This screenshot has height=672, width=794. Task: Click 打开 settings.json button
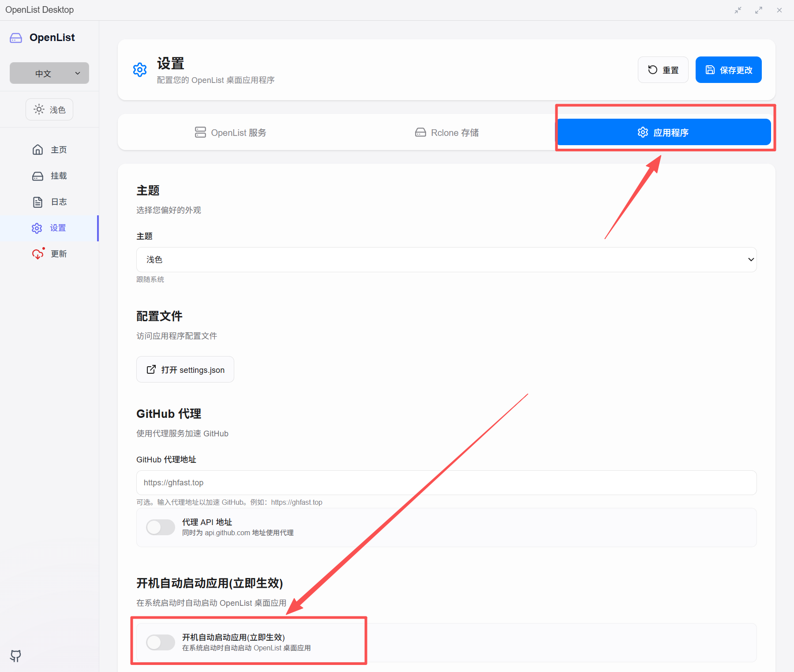tap(185, 370)
